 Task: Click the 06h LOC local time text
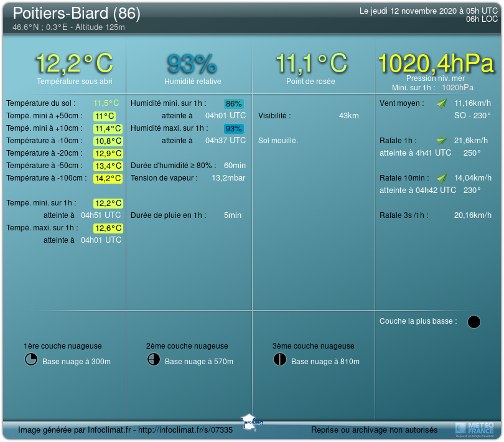[482, 19]
